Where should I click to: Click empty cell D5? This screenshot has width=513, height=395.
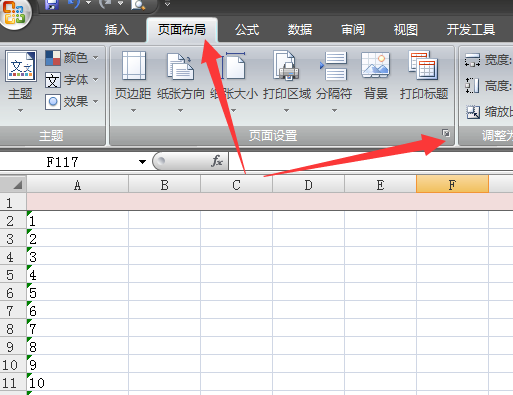(x=309, y=274)
